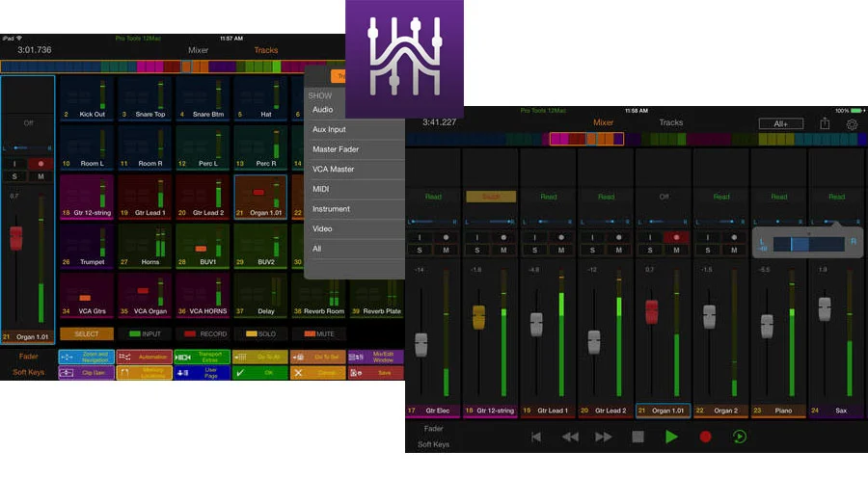
Task: Click the Go To Sel soft key
Action: click(317, 357)
